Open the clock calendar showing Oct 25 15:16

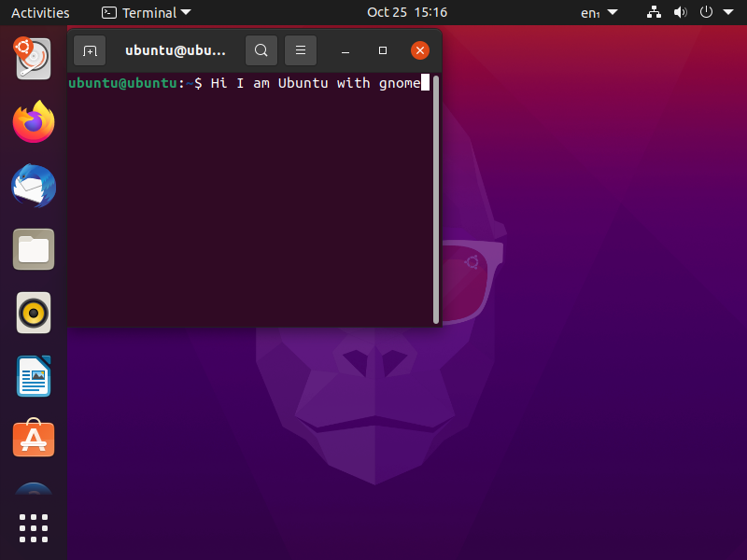pyautogui.click(x=406, y=12)
